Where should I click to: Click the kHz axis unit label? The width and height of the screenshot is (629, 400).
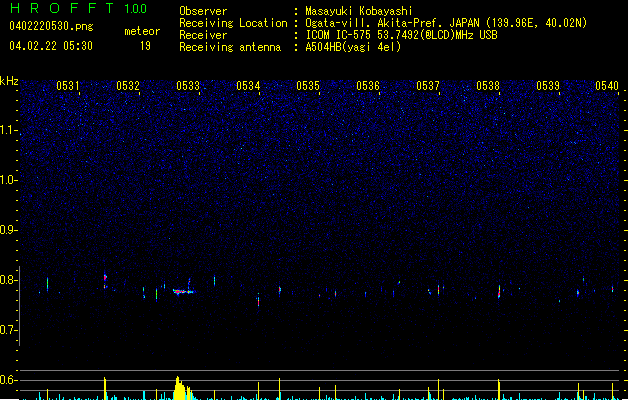pyautogui.click(x=9, y=81)
